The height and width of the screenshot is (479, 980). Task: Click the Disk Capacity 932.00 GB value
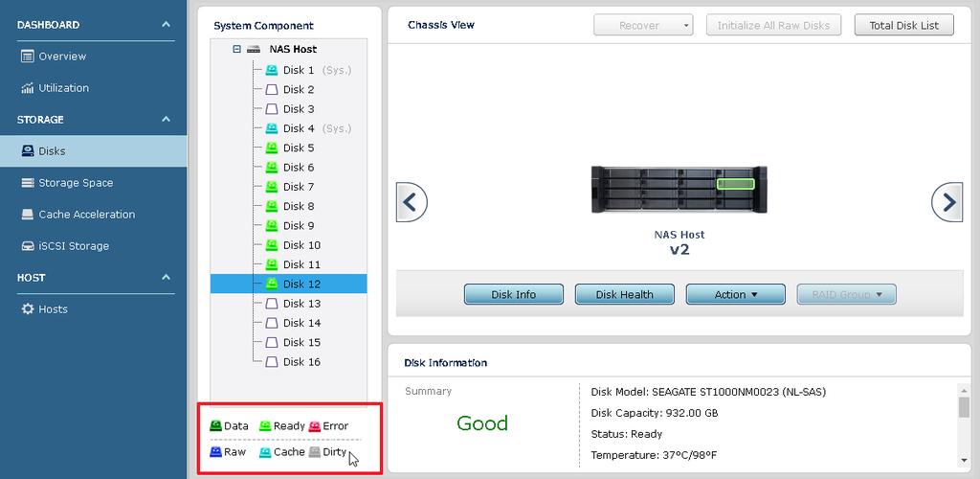pos(692,413)
